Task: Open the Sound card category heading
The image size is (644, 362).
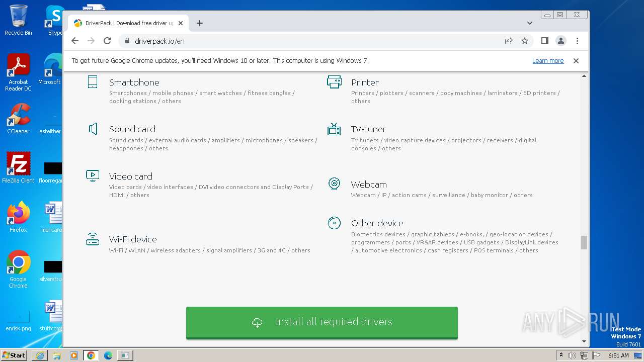Action: 132,129
